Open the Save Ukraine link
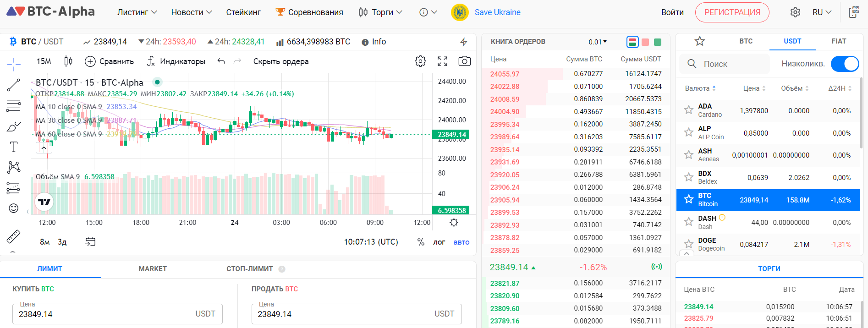The width and height of the screenshot is (868, 328). click(497, 12)
